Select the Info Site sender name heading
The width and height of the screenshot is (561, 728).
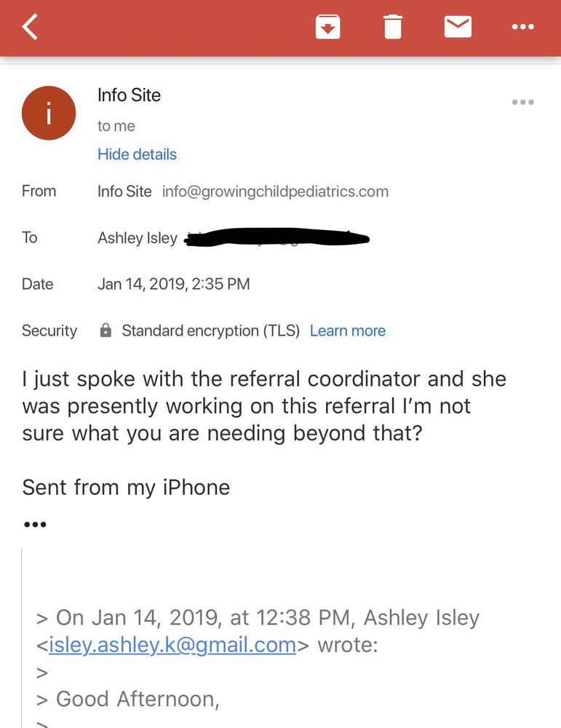(129, 95)
